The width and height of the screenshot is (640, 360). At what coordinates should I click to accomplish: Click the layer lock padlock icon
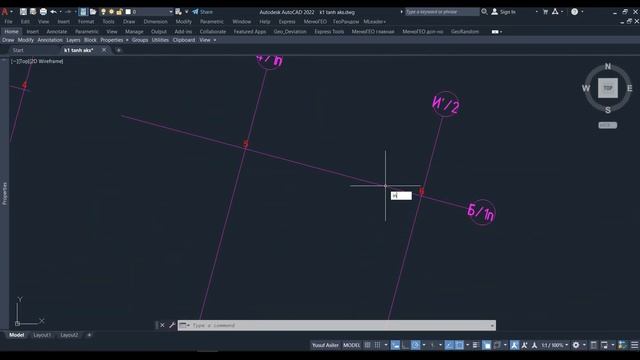point(119,12)
